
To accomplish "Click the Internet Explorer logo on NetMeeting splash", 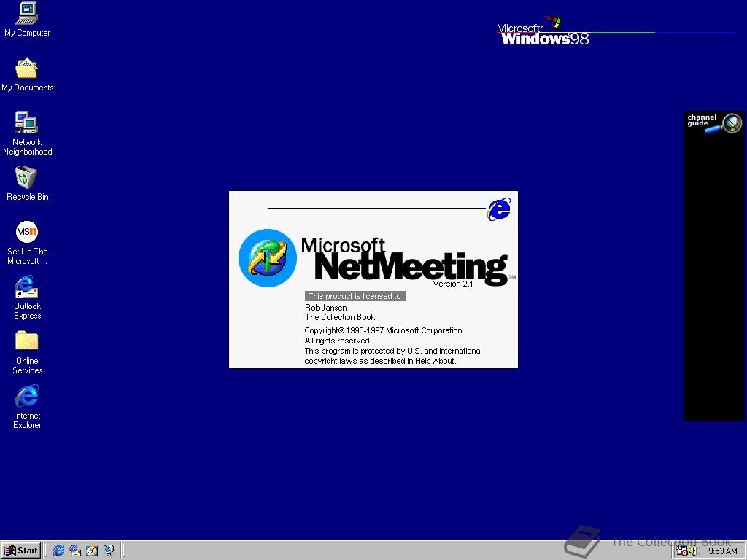I will point(499,209).
